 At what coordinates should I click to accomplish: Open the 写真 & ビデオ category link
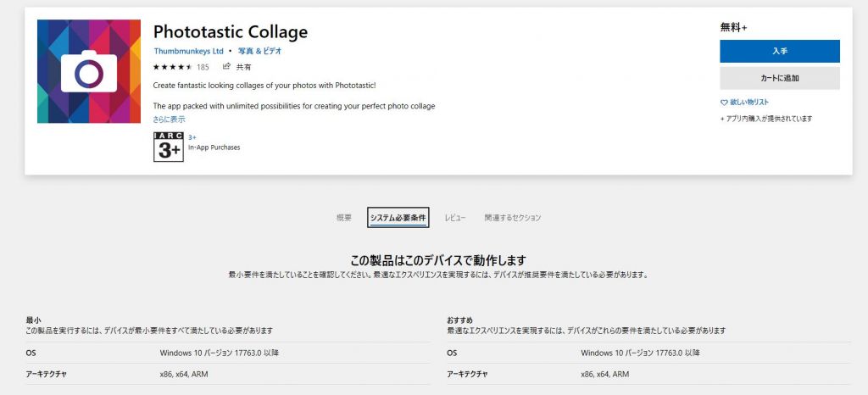pos(259,51)
